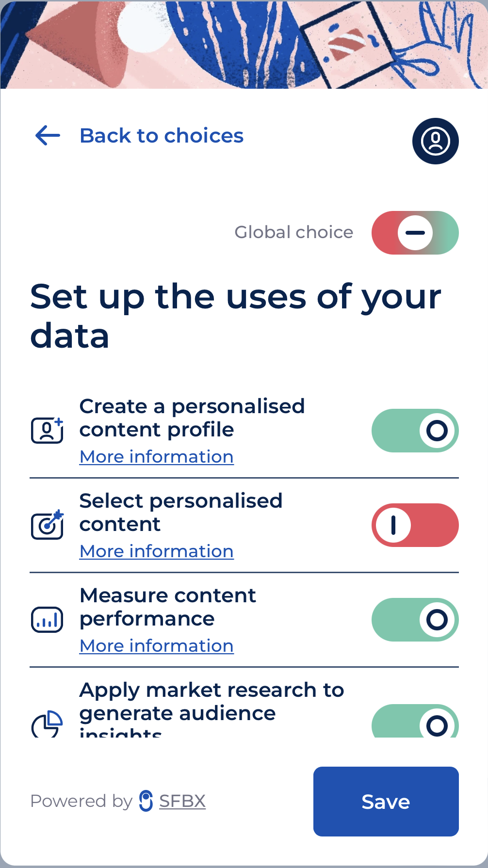Click the market research pie chart icon
The height and width of the screenshot is (868, 488).
(47, 724)
